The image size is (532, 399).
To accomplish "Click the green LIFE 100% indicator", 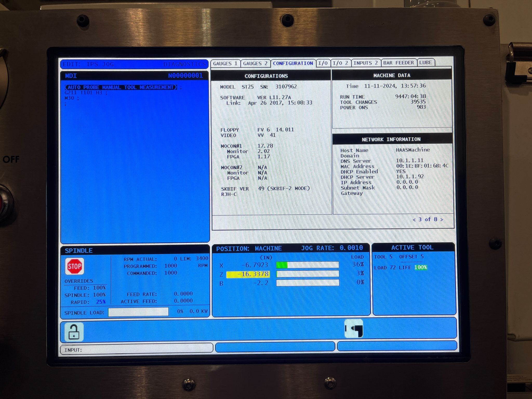I will point(421,267).
